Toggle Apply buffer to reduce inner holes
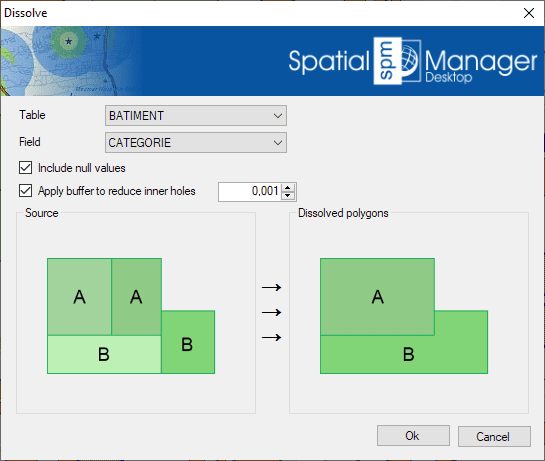The height and width of the screenshot is (461, 545). point(25,191)
